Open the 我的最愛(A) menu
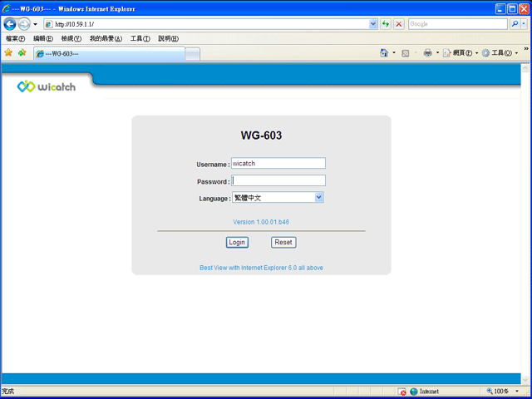532x399 pixels. 106,39
